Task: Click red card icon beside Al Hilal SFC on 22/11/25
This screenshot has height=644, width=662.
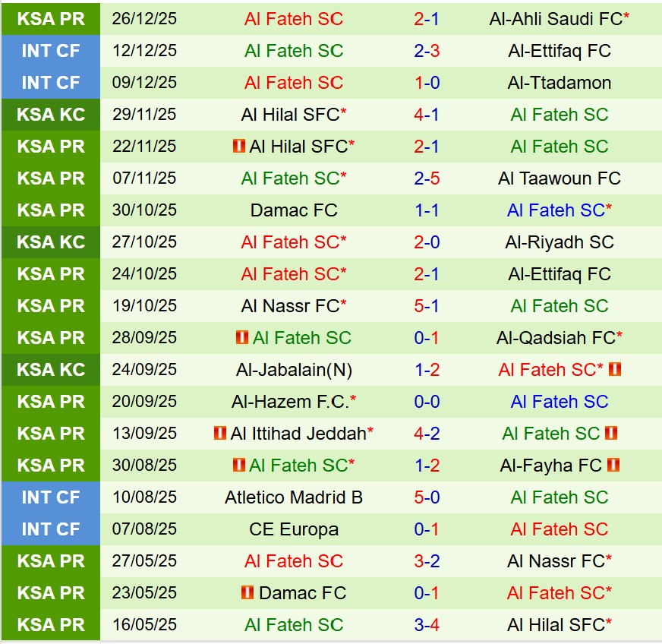Action: (x=239, y=147)
